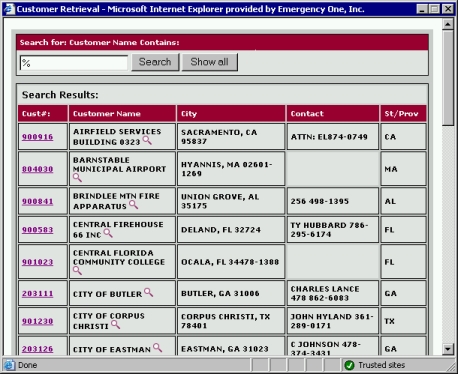Click magnifier icon next to City of Eastman
458x374 pixels.
point(158,348)
